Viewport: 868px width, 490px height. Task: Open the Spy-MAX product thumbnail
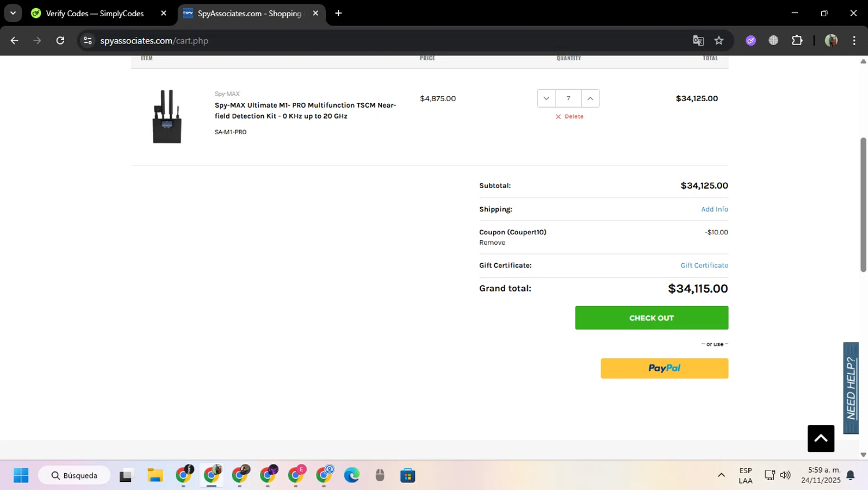click(x=167, y=116)
